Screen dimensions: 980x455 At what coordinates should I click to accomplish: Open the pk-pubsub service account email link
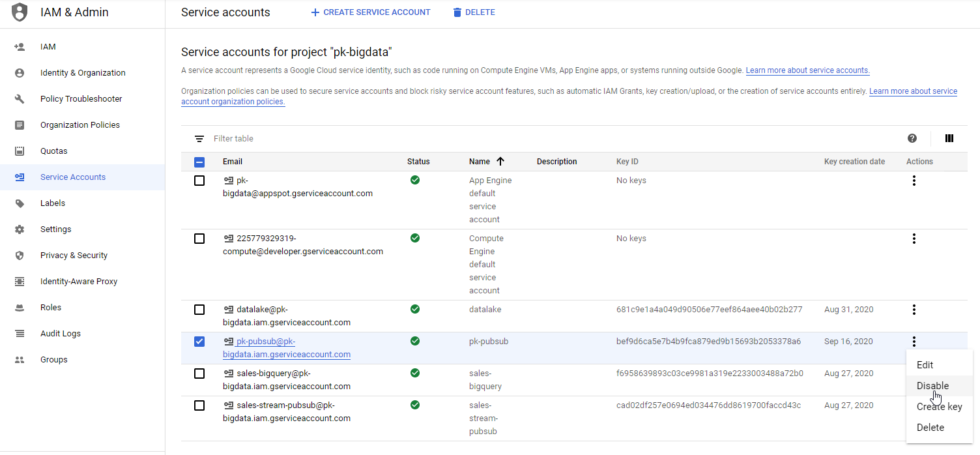click(x=287, y=348)
